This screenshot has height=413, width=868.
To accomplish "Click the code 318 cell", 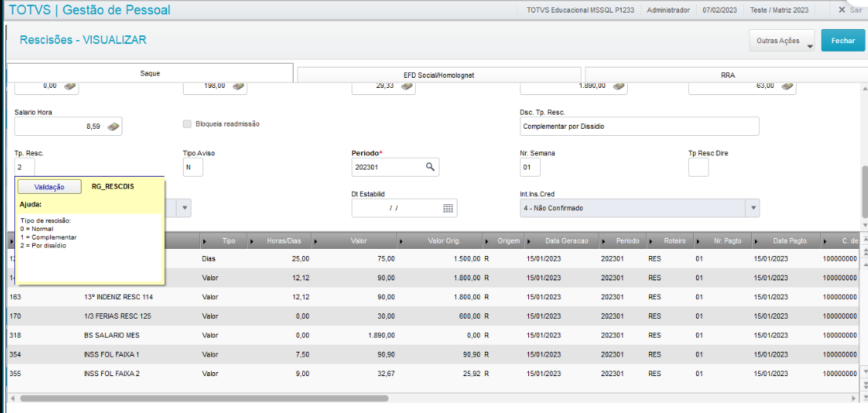I will [x=15, y=335].
